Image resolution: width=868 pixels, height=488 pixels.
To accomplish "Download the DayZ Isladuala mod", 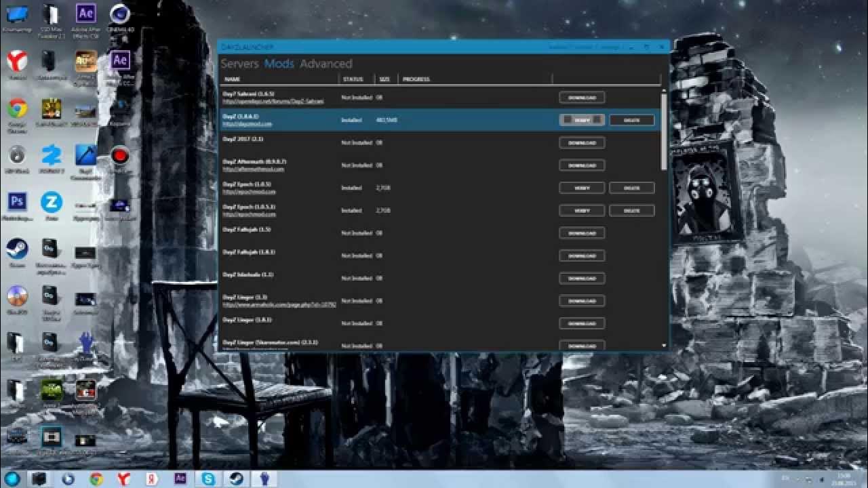I will [582, 279].
